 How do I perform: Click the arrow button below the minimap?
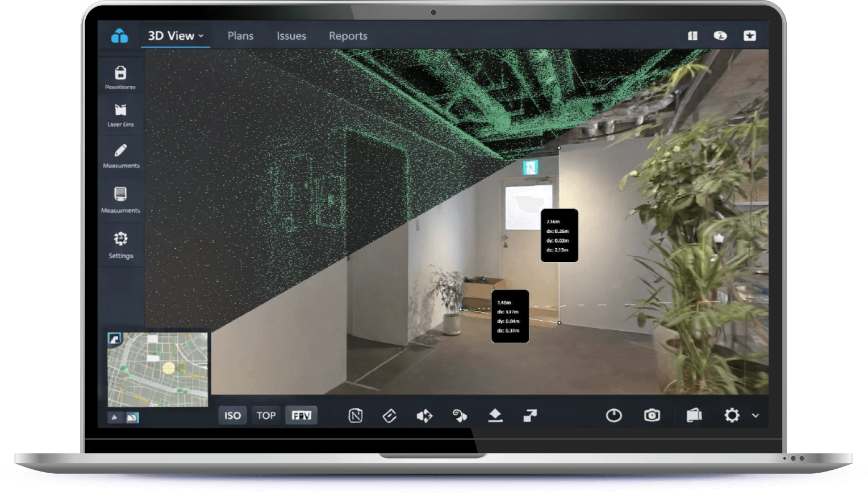click(x=115, y=418)
